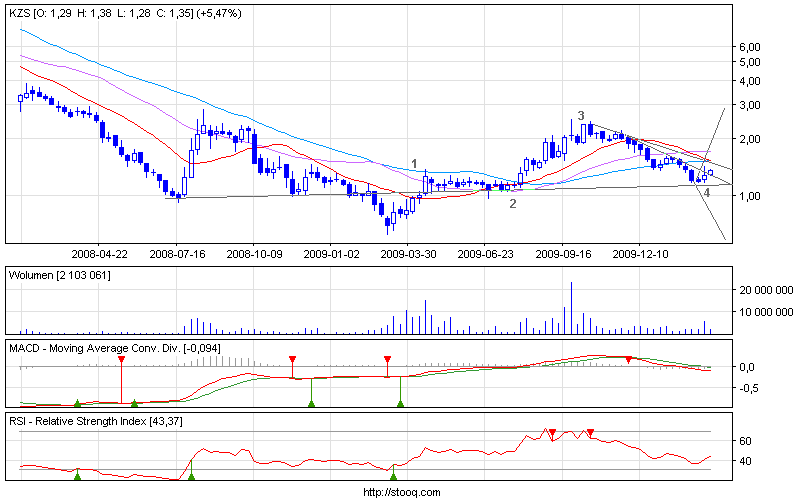Viewport: 800px width, 500px height.
Task: Click the rightmost green MACD buy marker
Action: [400, 404]
